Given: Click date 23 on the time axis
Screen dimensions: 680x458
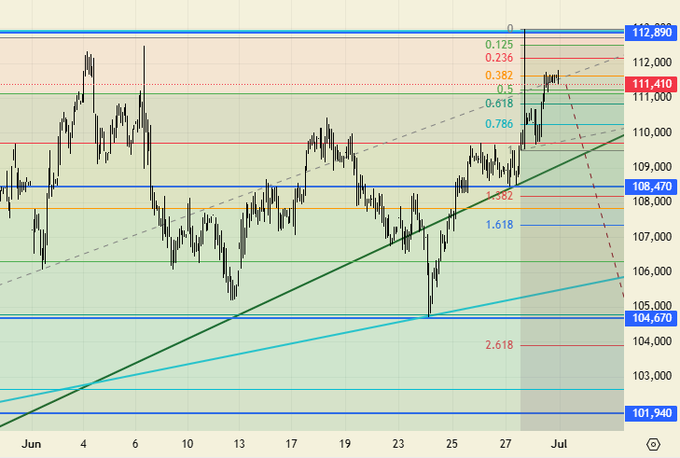Looking at the screenshot, I should pos(400,442).
